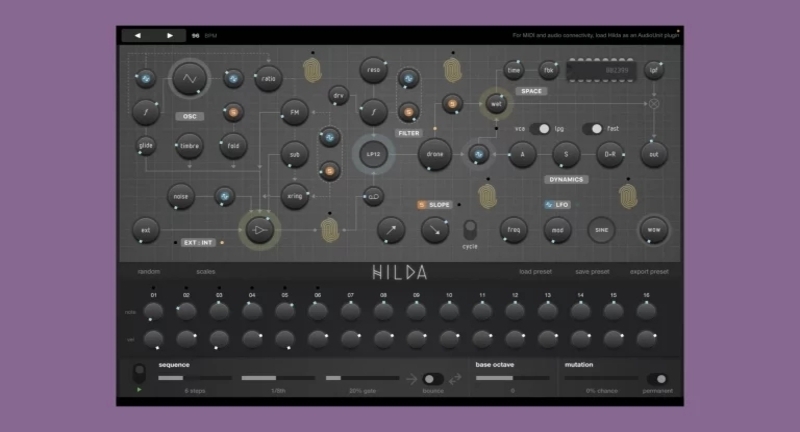This screenshot has height=432, width=800.
Task: Click random
Action: (x=148, y=271)
